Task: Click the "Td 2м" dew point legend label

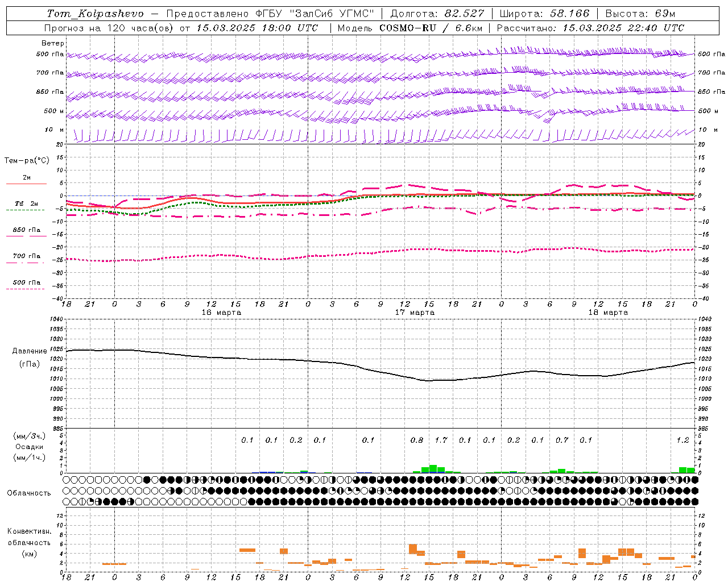Action: (x=27, y=203)
